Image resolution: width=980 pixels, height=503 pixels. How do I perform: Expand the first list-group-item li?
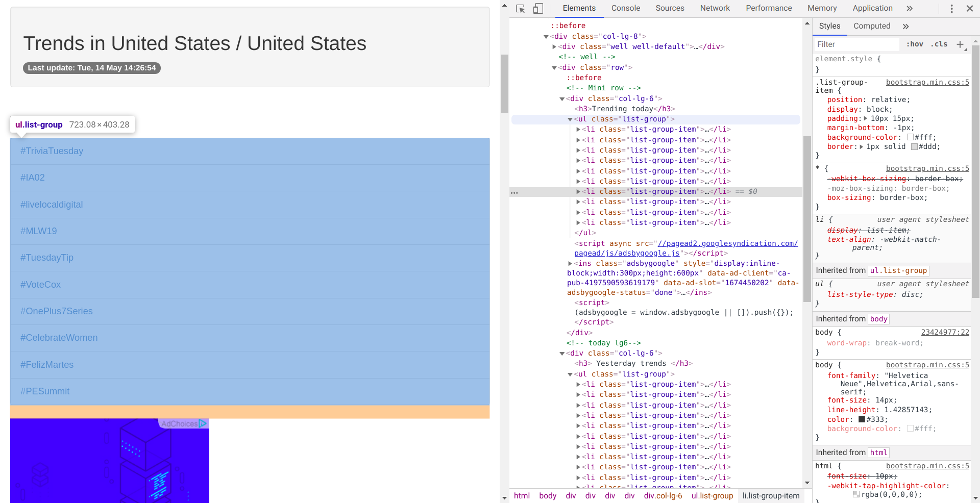click(x=578, y=130)
